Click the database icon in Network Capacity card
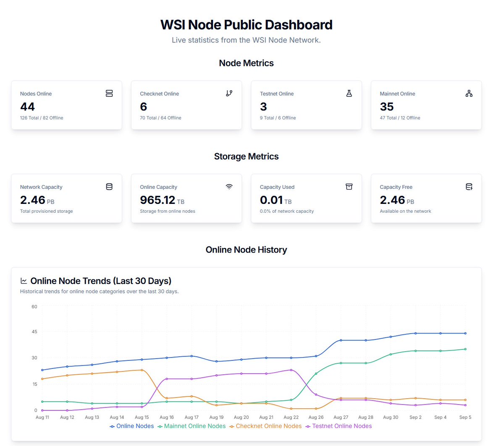504x446 pixels. tap(109, 187)
